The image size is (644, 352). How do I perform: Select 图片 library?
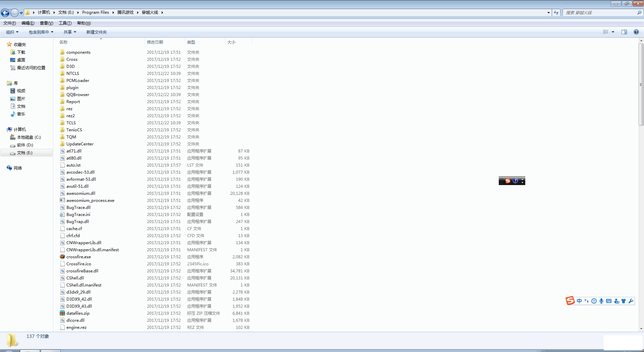[21, 98]
